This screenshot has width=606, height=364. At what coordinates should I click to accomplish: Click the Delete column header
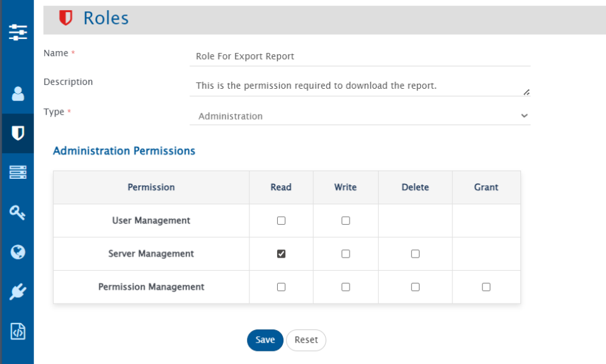point(415,188)
